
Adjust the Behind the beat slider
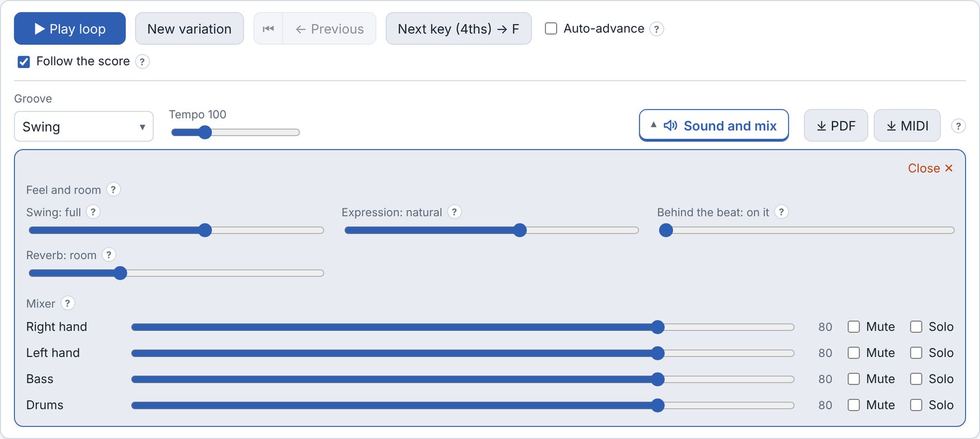coord(807,231)
